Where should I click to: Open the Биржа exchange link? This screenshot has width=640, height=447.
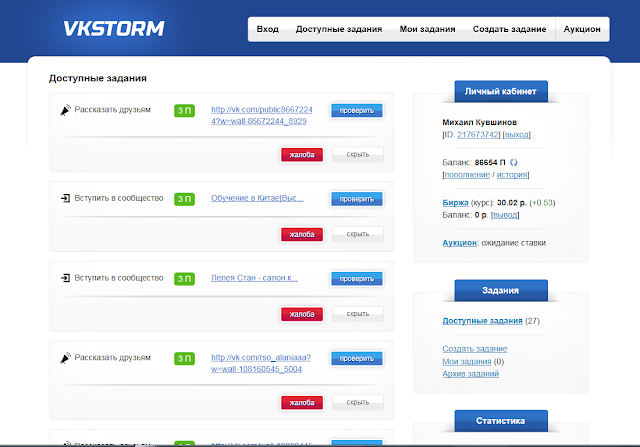456,202
